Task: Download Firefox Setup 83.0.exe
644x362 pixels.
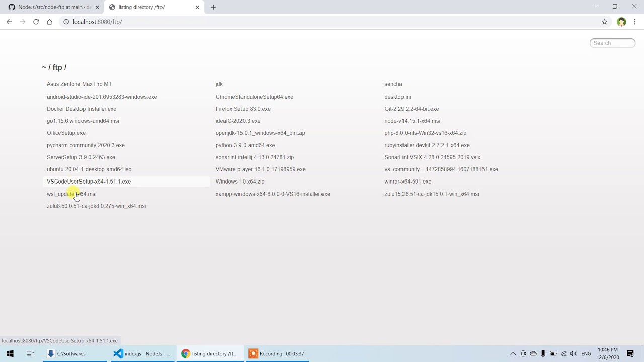Action: coord(244,109)
